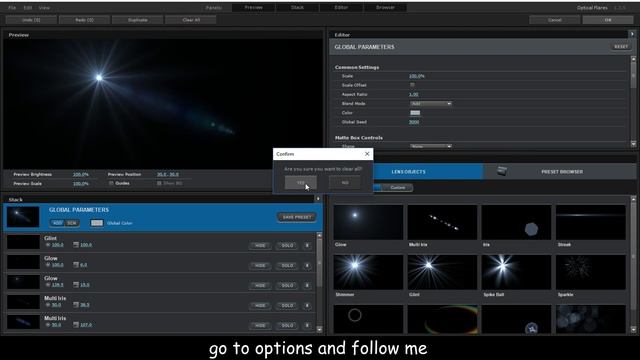Viewport: 640px width, 360px height.
Task: Click the Save Preset button
Action: coord(297,217)
